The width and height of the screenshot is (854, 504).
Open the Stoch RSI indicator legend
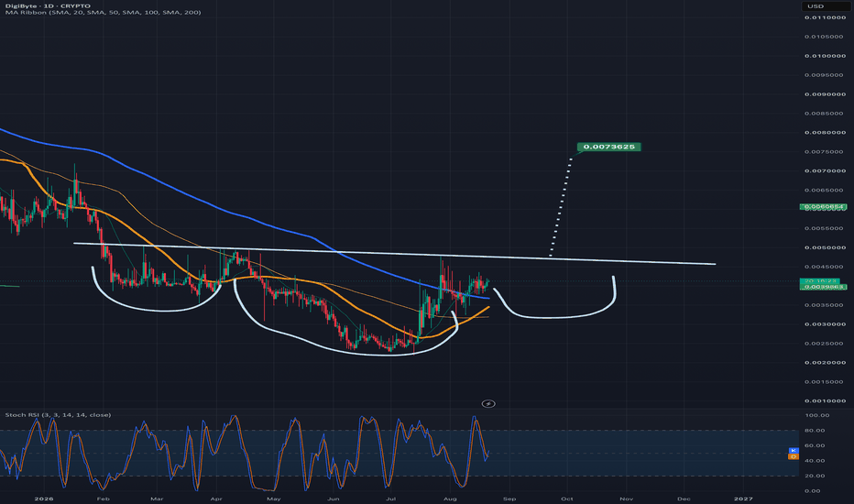pyautogui.click(x=58, y=415)
